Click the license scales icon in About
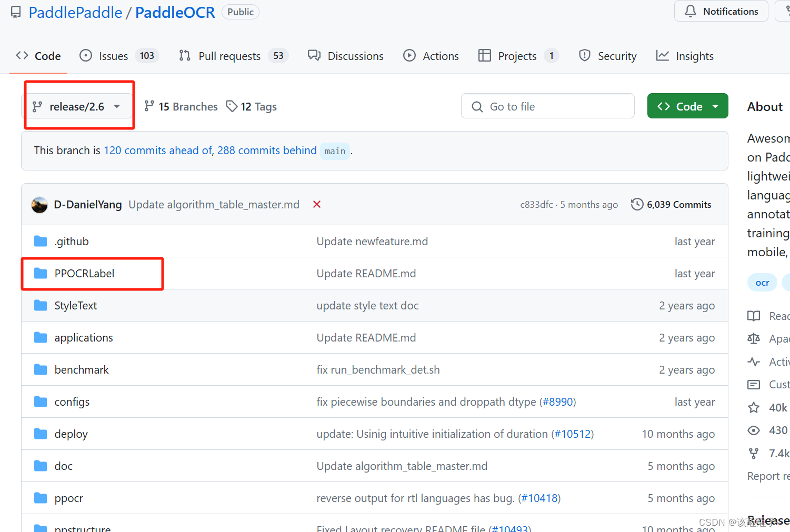The image size is (790, 532). tap(754, 338)
